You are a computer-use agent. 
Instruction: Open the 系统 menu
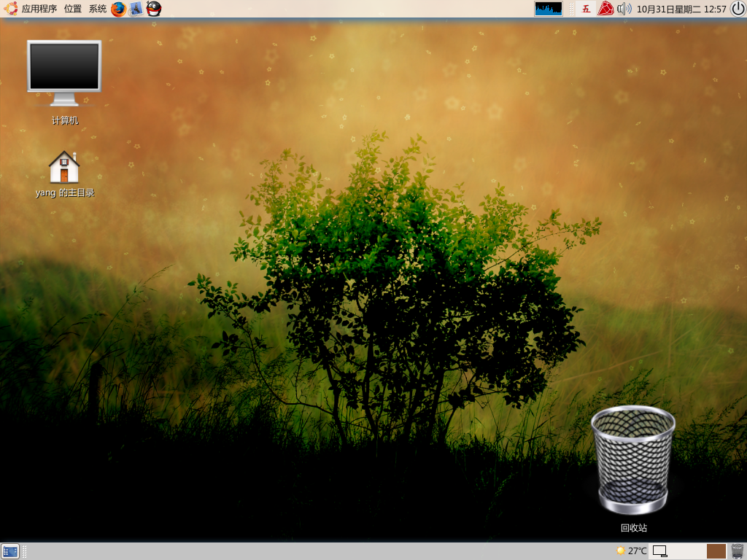[x=98, y=9]
